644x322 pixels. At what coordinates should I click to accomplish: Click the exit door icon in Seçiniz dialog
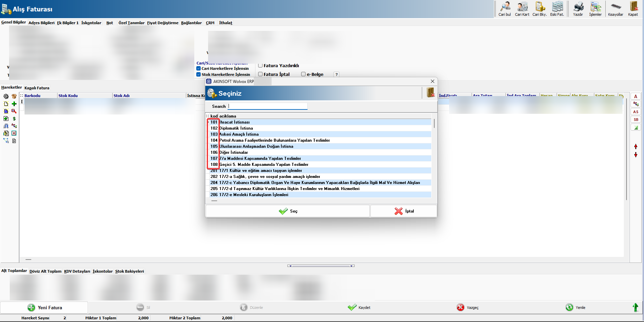coord(430,93)
